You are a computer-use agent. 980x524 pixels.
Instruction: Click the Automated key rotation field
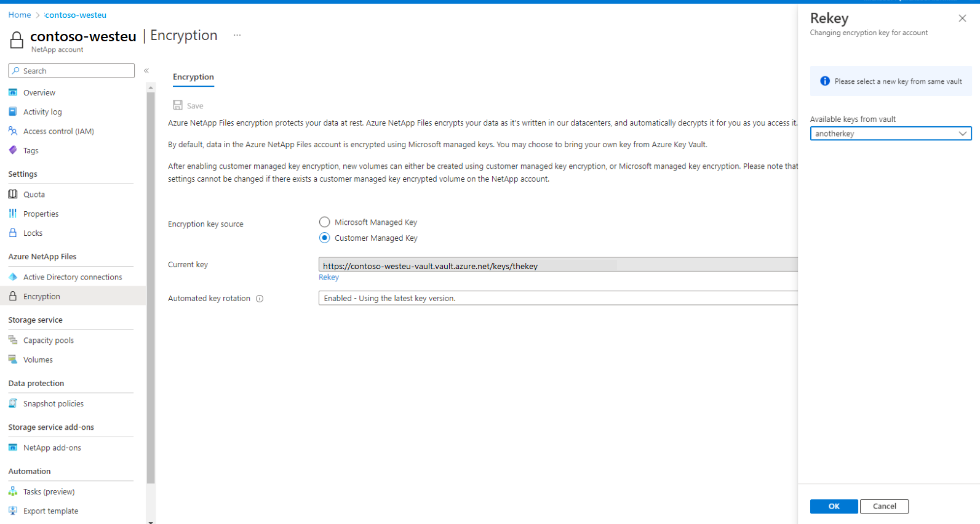558,298
